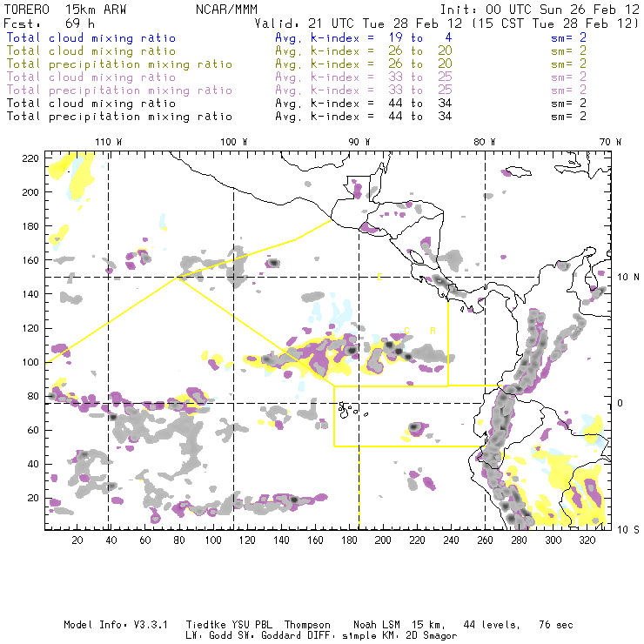Click the blue "sm= 2" legend value

click(x=568, y=38)
